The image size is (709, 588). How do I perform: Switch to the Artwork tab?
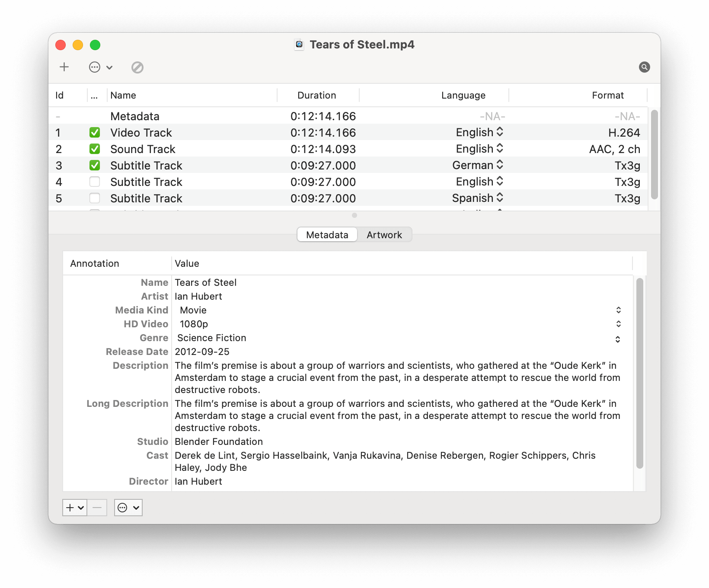pyautogui.click(x=384, y=235)
